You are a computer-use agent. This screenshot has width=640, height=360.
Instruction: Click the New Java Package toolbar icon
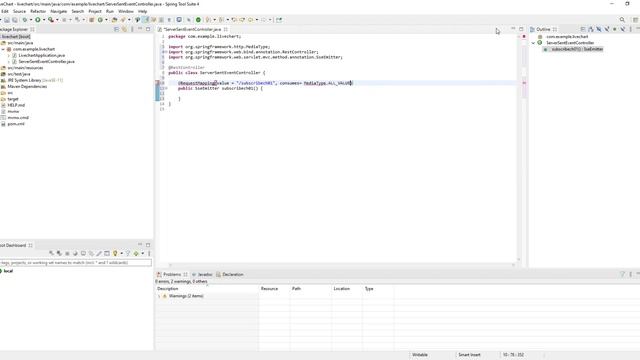tap(91, 20)
